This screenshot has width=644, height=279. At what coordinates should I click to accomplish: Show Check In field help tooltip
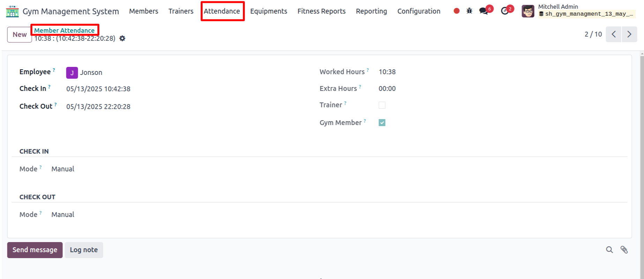[x=49, y=86]
